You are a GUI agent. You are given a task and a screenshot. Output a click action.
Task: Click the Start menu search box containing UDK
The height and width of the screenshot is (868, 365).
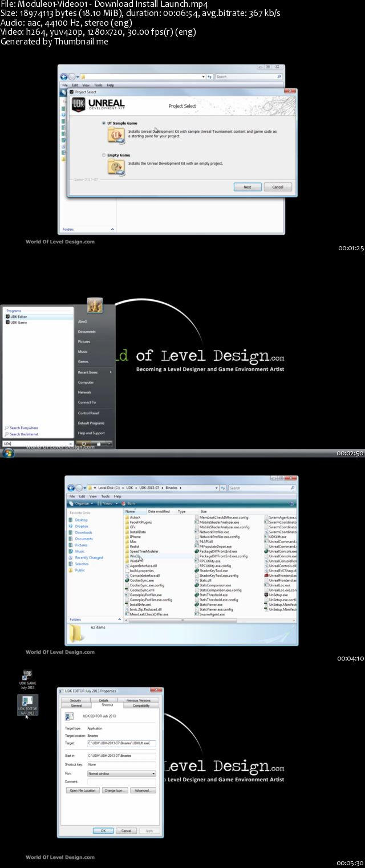(36, 443)
